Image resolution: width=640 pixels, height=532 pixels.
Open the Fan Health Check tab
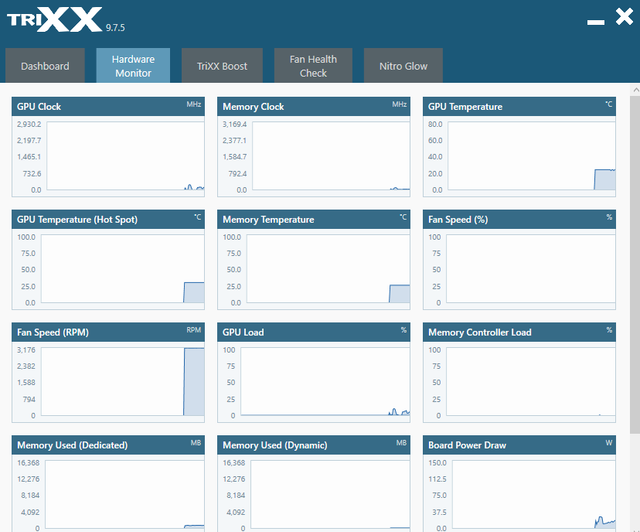[313, 66]
